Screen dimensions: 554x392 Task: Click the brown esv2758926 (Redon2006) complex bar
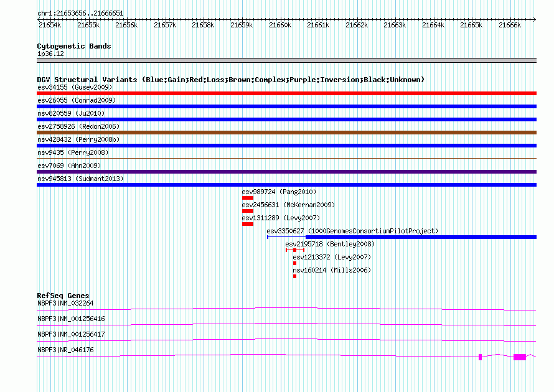coord(286,133)
